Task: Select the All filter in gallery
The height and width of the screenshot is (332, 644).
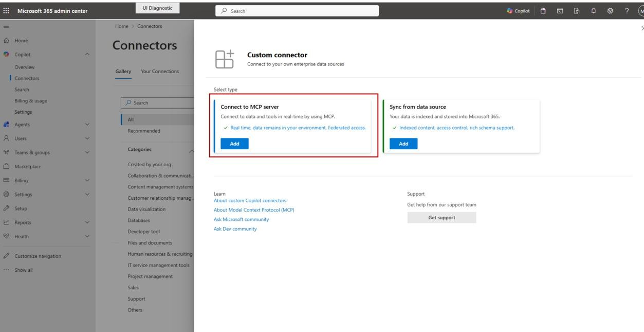Action: coord(156,119)
